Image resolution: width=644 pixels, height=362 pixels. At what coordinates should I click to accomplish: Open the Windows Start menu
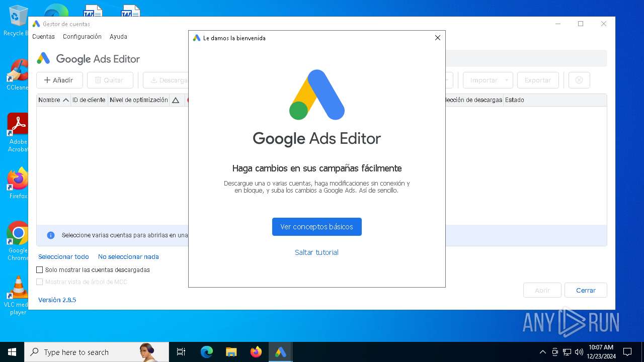pos(12,352)
